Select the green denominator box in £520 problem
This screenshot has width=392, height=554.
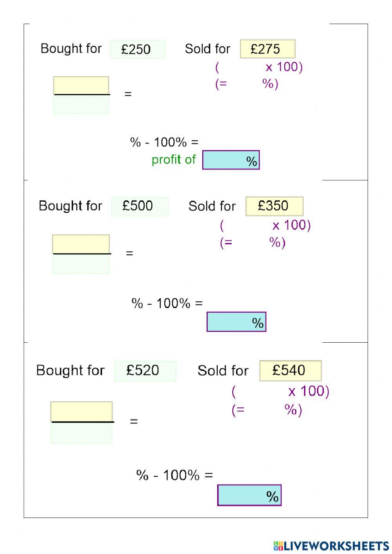click(82, 433)
